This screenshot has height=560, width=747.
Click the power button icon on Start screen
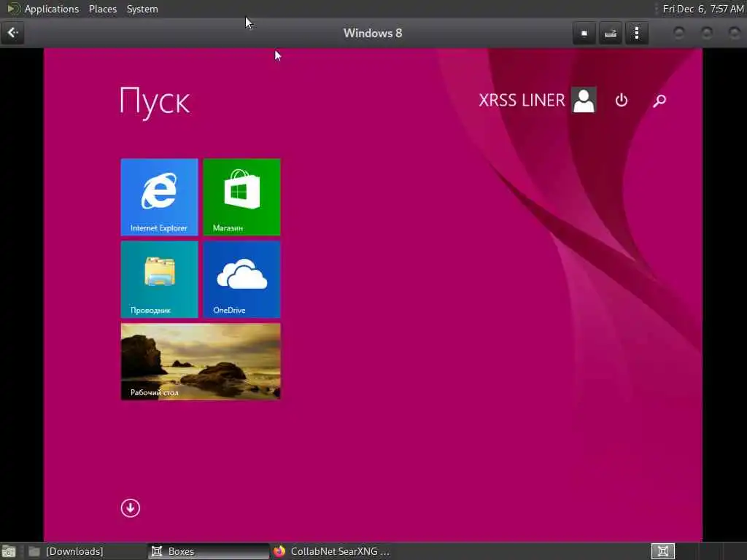point(622,101)
